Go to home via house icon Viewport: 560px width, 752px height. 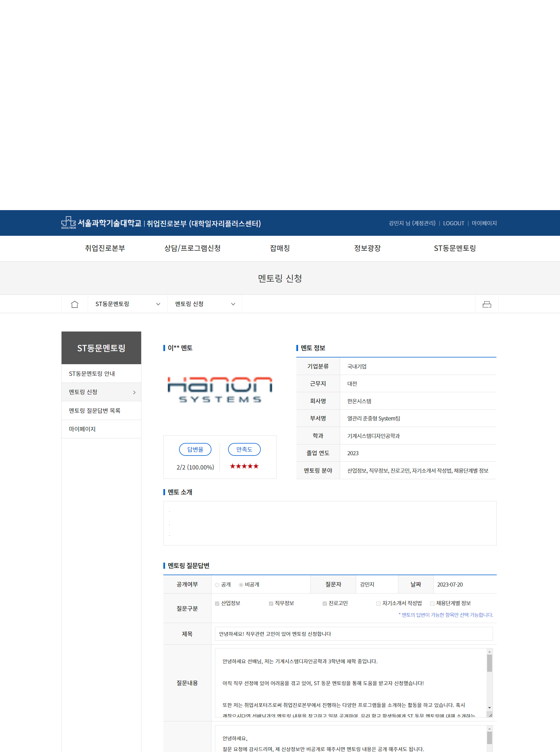coord(75,304)
